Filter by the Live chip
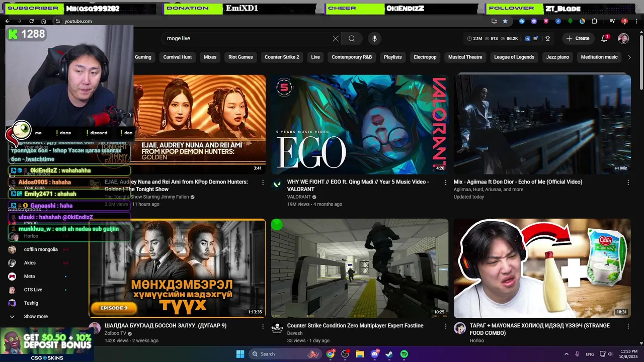This screenshot has height=362, width=644. (315, 57)
